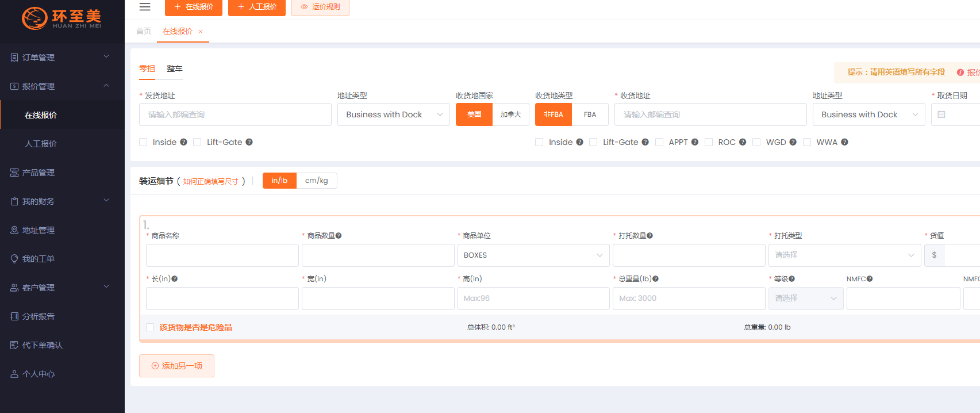This screenshot has height=413, width=980.
Task: Open 人工报价 in the sidebar menu
Action: click(41, 144)
